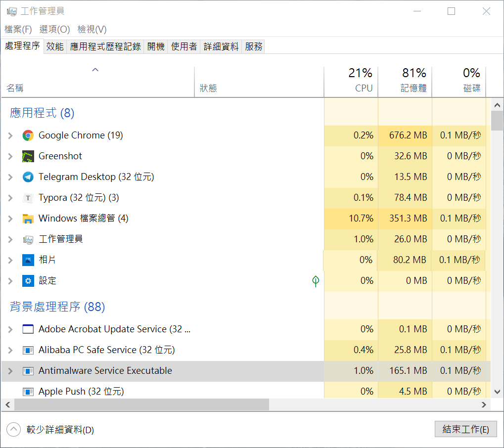Select the 處理程序 tab

pos(22,46)
